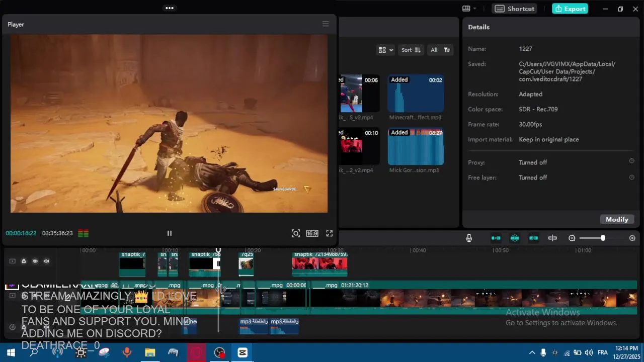Switch to CapCut in the taskbar
This screenshot has height=362, width=644.
coord(243,352)
